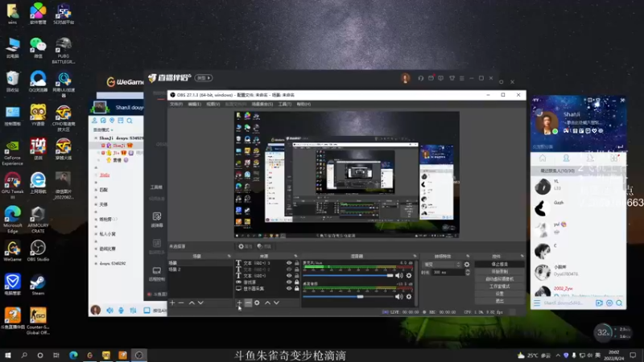
Task: Float the sources dock panel icon
Action: (x=295, y=256)
